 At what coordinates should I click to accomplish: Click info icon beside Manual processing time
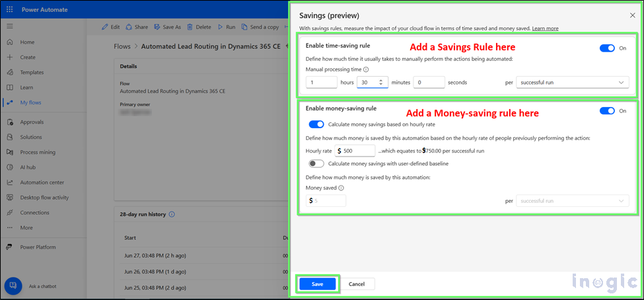pos(366,70)
